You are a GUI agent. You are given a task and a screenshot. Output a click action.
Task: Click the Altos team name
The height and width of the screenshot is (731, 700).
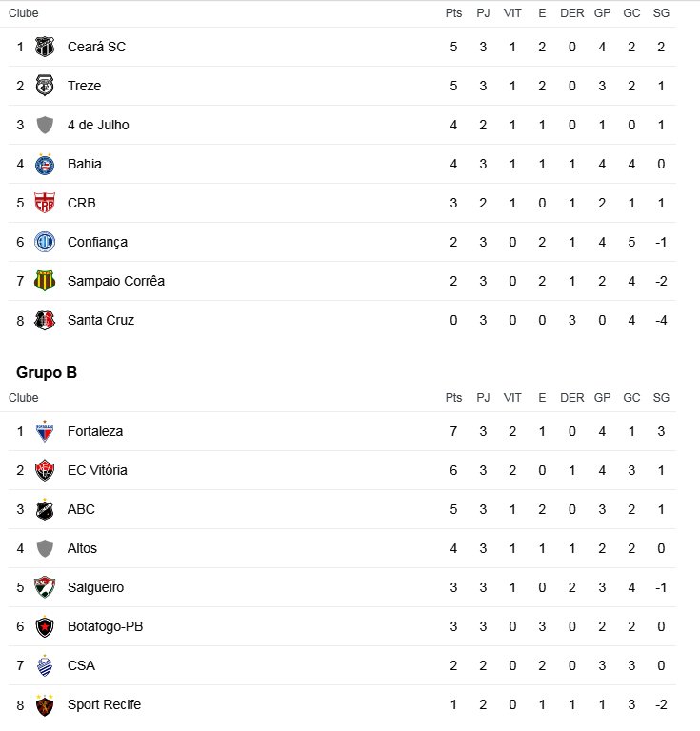pos(82,548)
